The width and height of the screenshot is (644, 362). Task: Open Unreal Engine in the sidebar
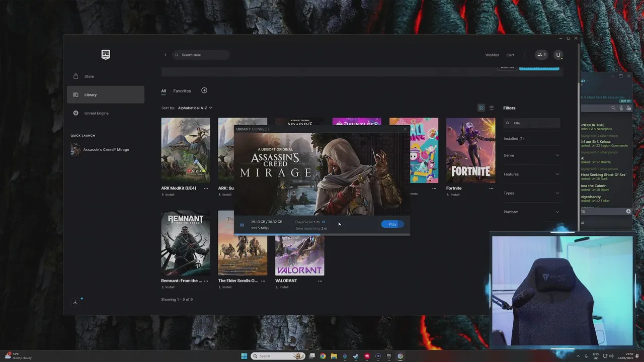coord(106,113)
